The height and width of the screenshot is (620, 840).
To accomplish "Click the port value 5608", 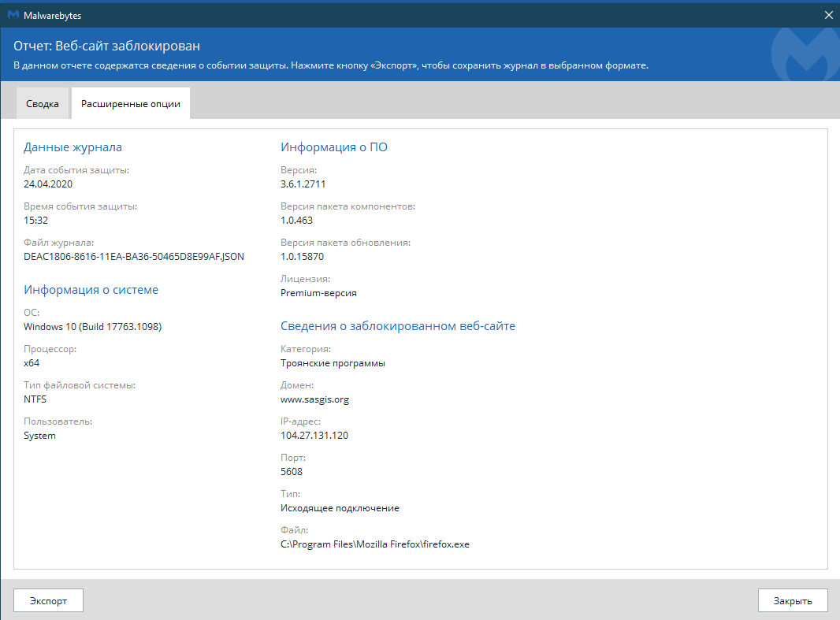I will (x=292, y=472).
